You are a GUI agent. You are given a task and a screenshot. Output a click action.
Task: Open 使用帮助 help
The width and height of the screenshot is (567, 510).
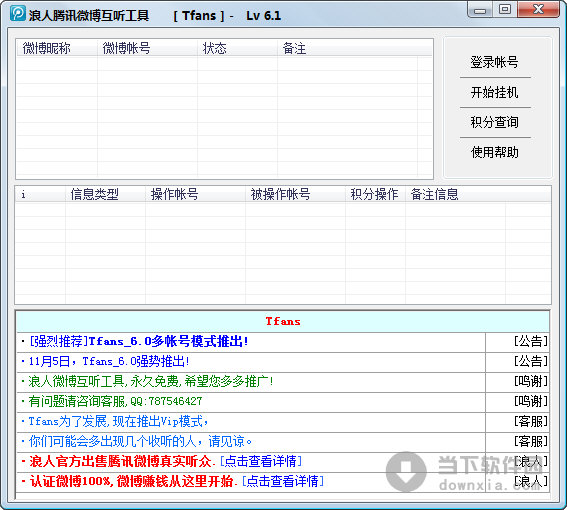[x=495, y=152]
